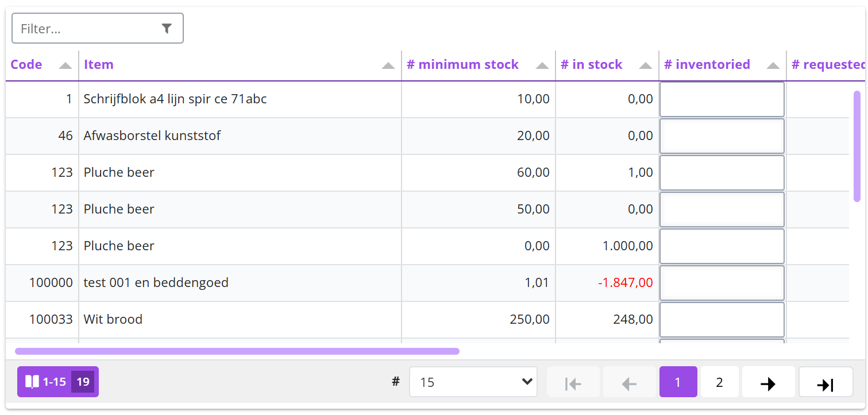Viewport: 868px width, 415px height.
Task: Click the horizontal scrollbar below the table
Action: click(x=237, y=351)
